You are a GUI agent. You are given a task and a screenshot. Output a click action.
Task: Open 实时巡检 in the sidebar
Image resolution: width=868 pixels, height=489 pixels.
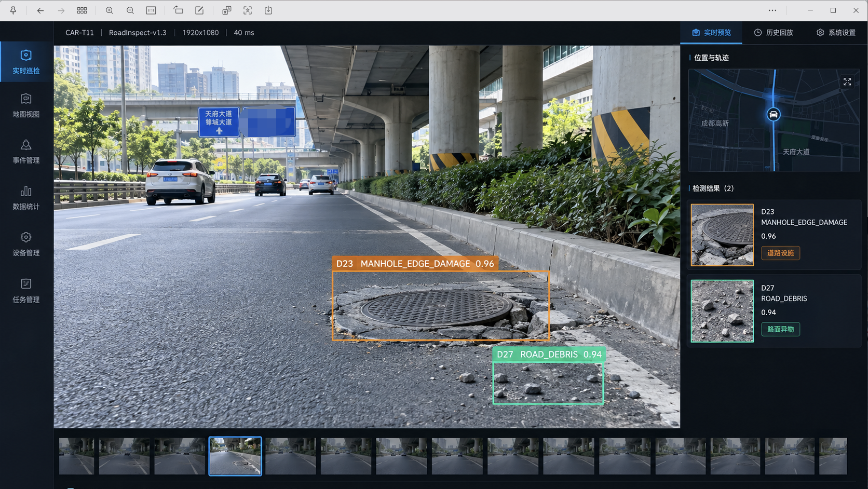click(x=26, y=62)
